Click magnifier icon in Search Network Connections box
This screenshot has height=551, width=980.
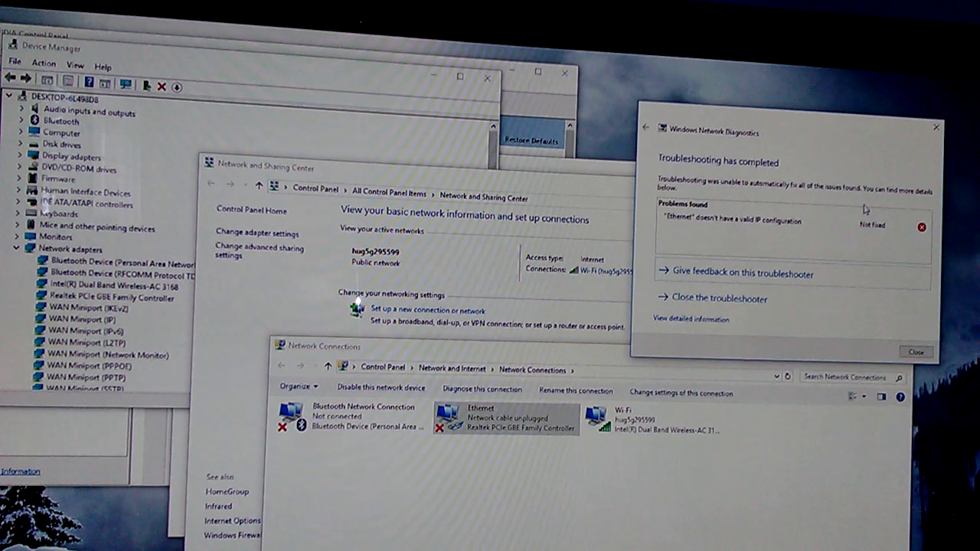tap(899, 378)
